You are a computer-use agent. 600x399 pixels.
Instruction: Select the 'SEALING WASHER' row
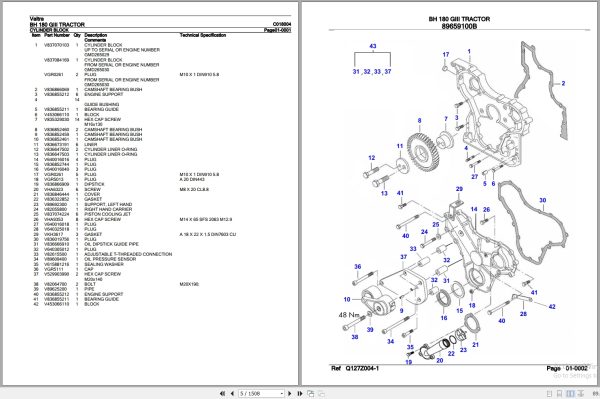[134, 264]
